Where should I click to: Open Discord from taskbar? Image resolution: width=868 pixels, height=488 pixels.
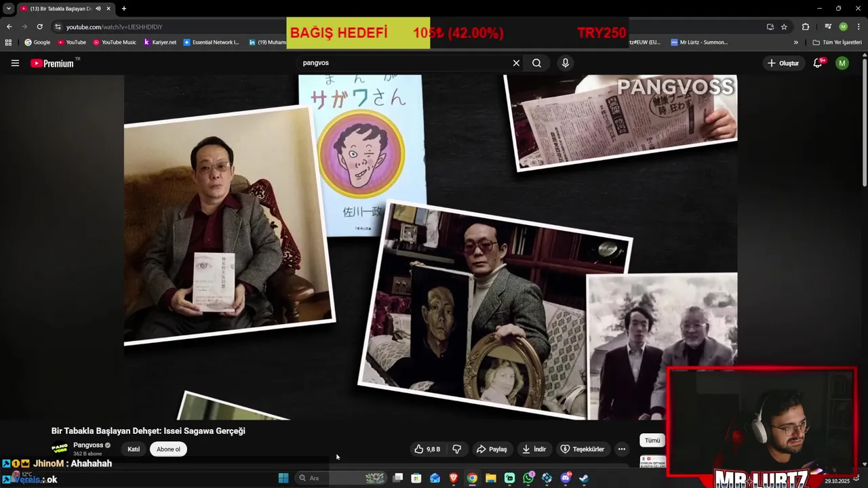point(566,478)
